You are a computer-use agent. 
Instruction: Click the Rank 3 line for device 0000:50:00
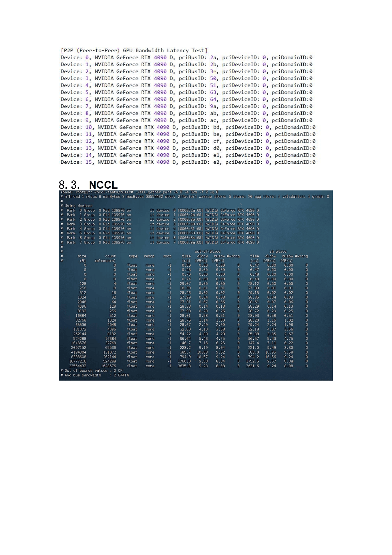point(160,224)
